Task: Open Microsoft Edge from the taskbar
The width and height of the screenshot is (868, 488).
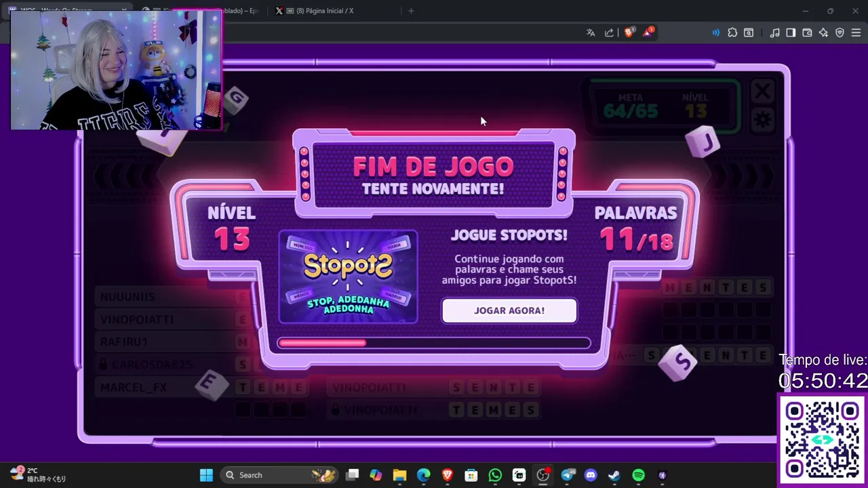Action: 423,475
